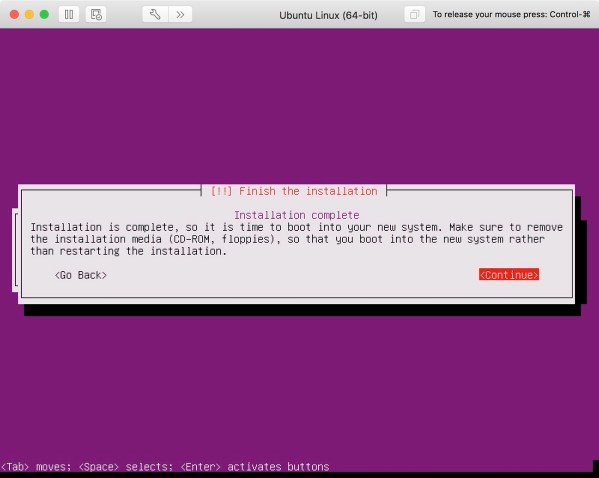The height and width of the screenshot is (478, 599).
Task: Click the single window view icon
Action: tap(414, 15)
